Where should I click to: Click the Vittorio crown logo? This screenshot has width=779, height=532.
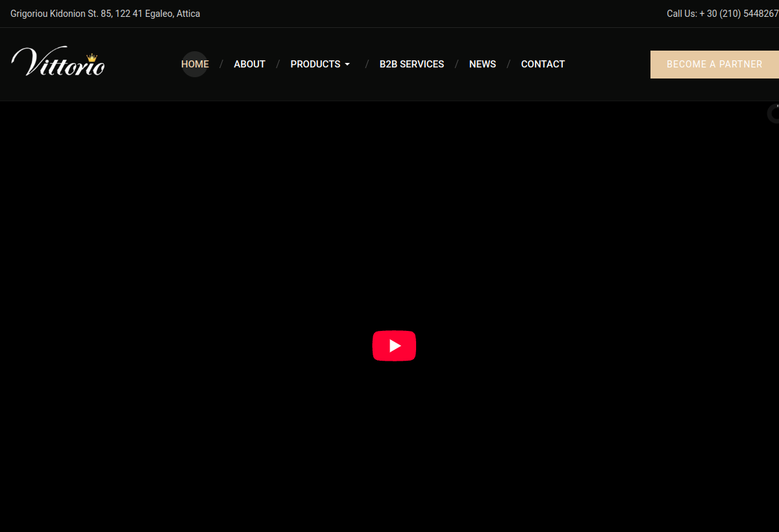click(58, 62)
